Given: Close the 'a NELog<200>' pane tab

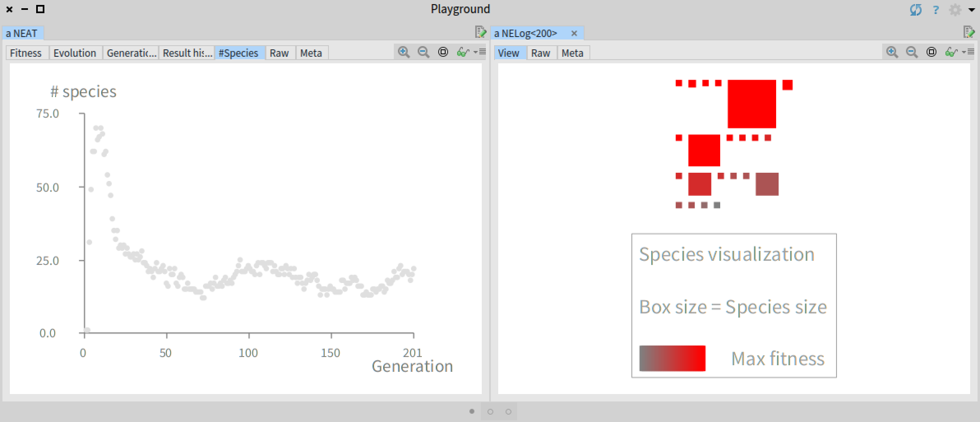Looking at the screenshot, I should click(x=574, y=33).
